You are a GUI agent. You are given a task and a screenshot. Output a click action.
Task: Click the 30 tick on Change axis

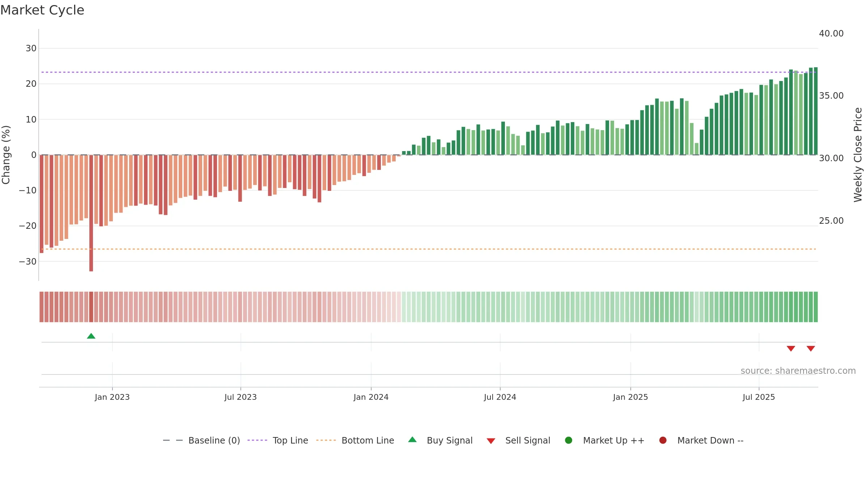pyautogui.click(x=31, y=48)
